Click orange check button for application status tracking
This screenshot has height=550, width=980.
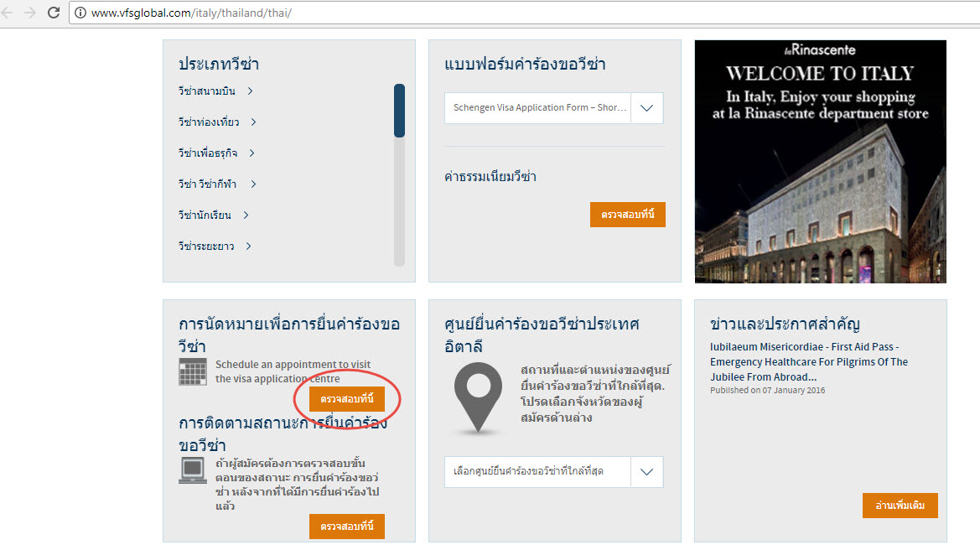click(347, 527)
